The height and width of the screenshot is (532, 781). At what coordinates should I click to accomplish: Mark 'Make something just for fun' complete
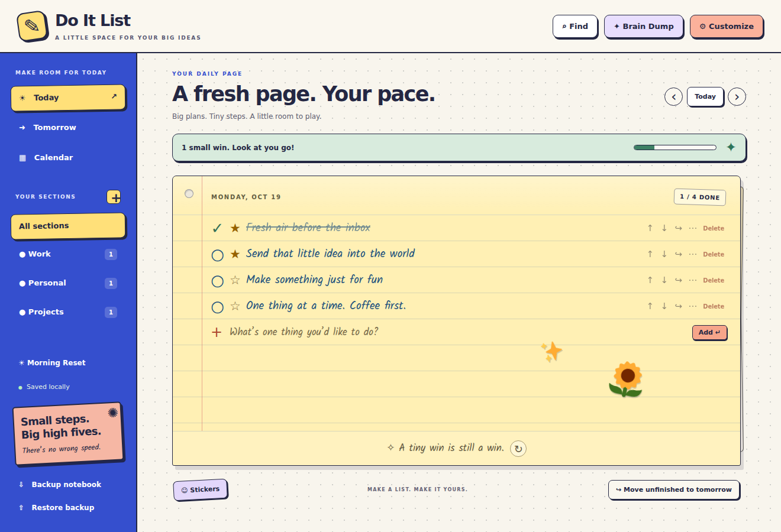click(217, 281)
